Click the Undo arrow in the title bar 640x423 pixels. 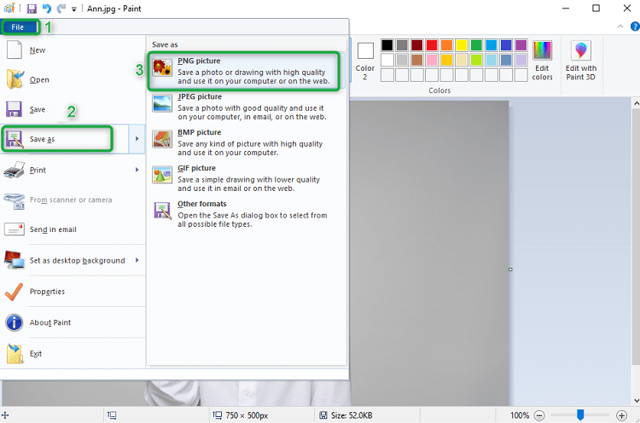point(47,8)
